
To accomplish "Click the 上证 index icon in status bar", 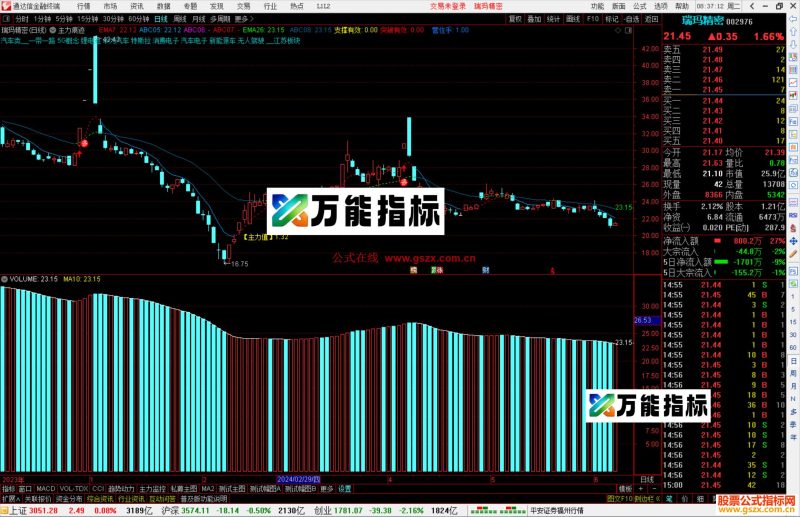I will pos(5,510).
